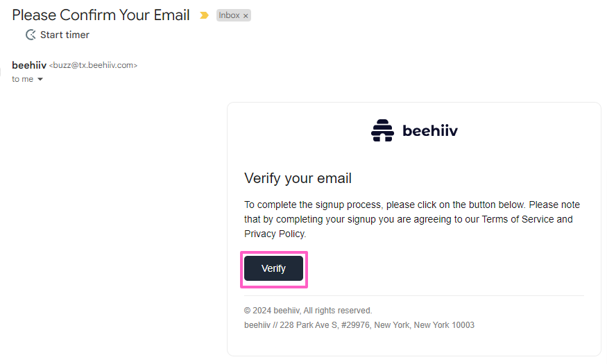607x364 pixels.
Task: Remove the Inbox label with its x
Action: [x=246, y=16]
